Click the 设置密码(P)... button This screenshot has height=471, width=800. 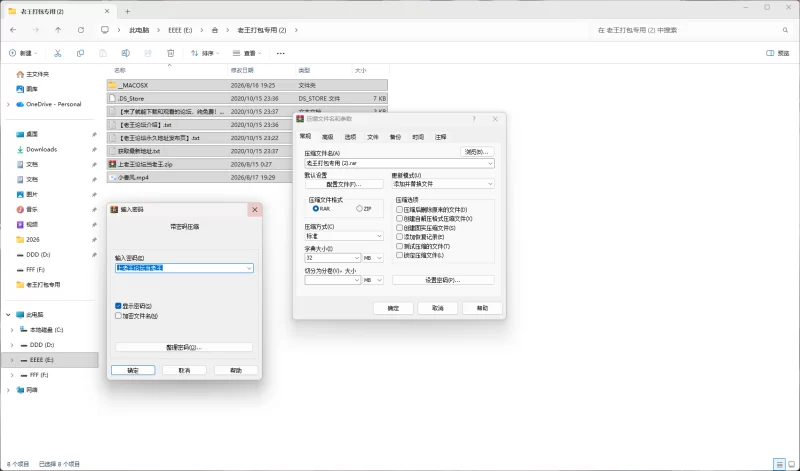click(x=443, y=280)
